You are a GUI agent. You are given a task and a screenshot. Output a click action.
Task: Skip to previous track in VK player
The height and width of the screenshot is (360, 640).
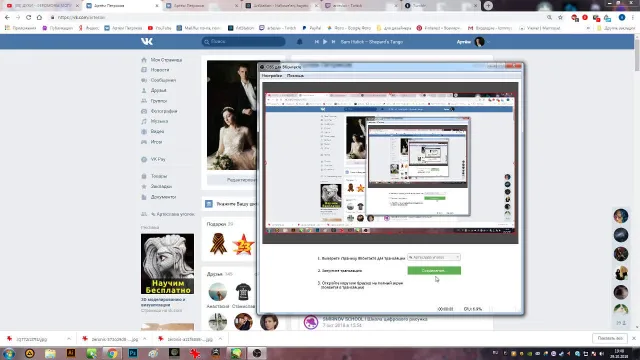coord(316,42)
